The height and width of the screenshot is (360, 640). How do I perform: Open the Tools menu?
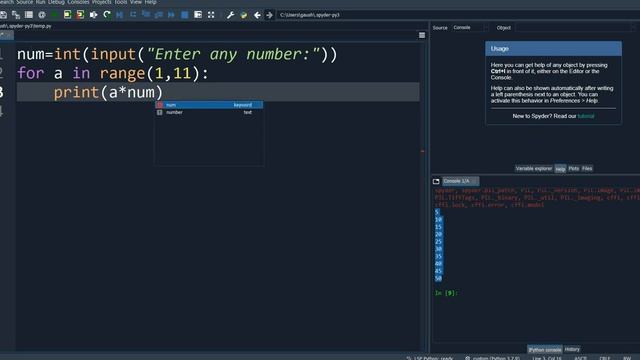tap(120, 2)
